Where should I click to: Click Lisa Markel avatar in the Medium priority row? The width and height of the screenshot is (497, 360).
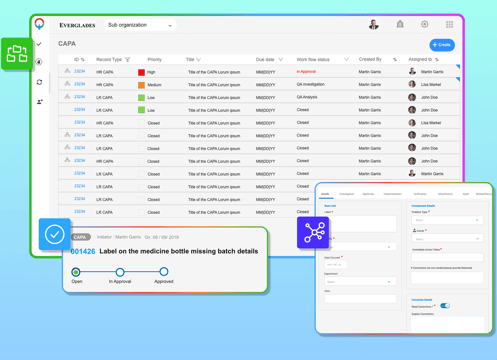pyautogui.click(x=412, y=84)
